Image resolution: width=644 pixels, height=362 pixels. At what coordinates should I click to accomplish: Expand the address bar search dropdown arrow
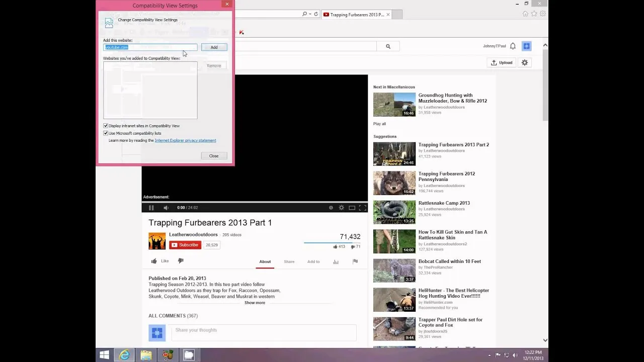(x=310, y=14)
